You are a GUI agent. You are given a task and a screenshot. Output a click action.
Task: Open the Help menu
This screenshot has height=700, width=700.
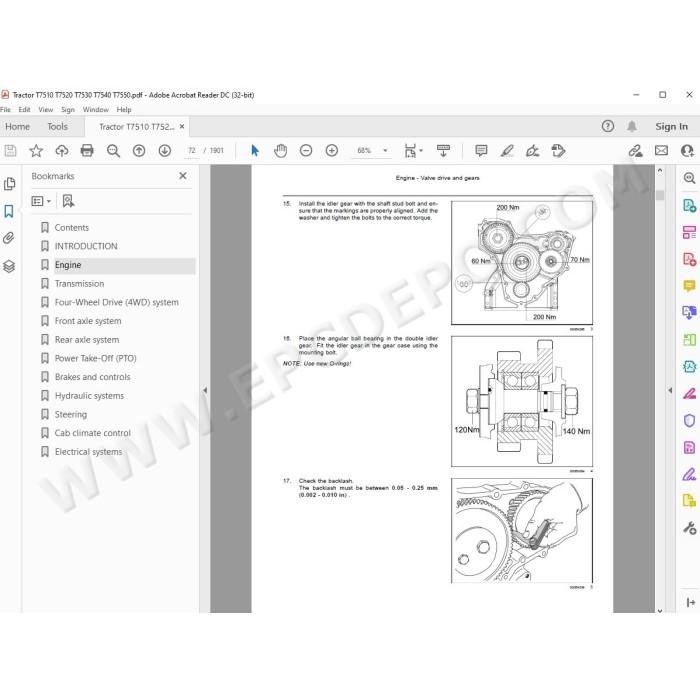(x=124, y=110)
